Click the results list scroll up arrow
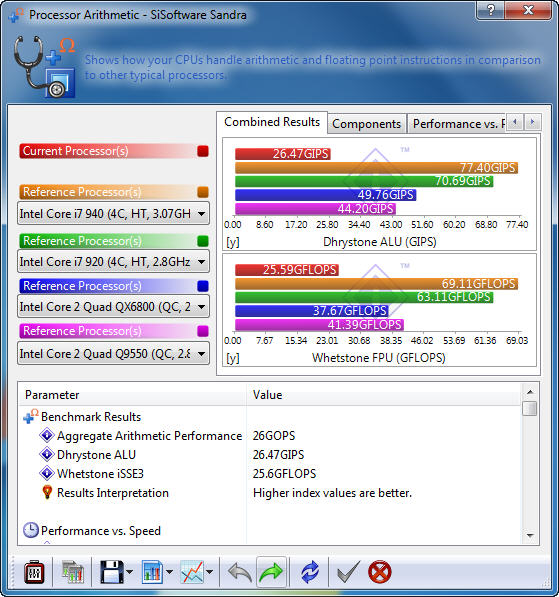This screenshot has height=597, width=559. tap(530, 392)
